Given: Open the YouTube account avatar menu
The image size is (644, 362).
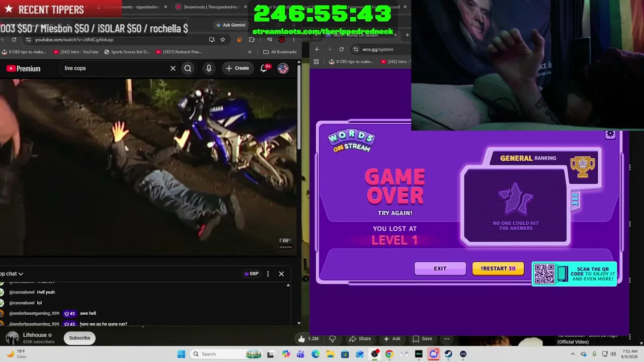Looking at the screenshot, I should pos(283,68).
